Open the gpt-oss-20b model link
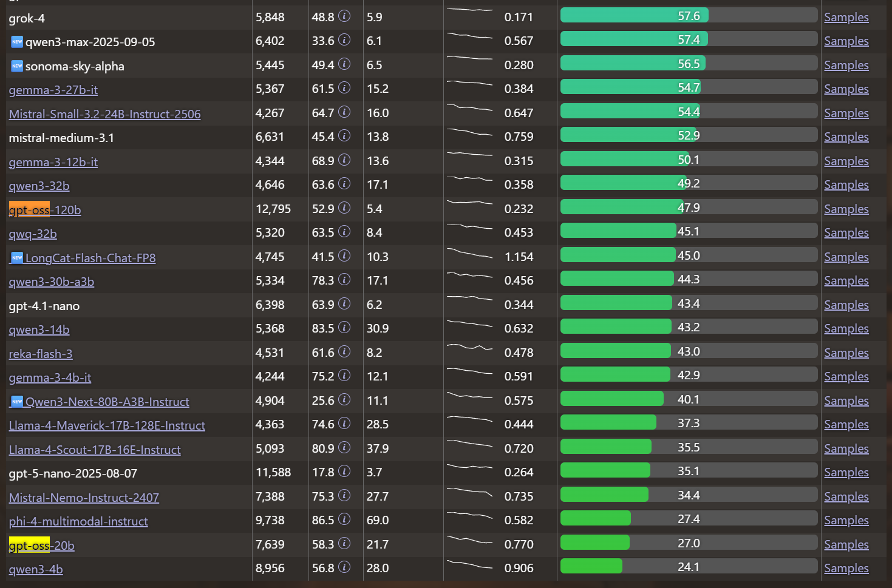Image resolution: width=892 pixels, height=588 pixels. pyautogui.click(x=42, y=546)
